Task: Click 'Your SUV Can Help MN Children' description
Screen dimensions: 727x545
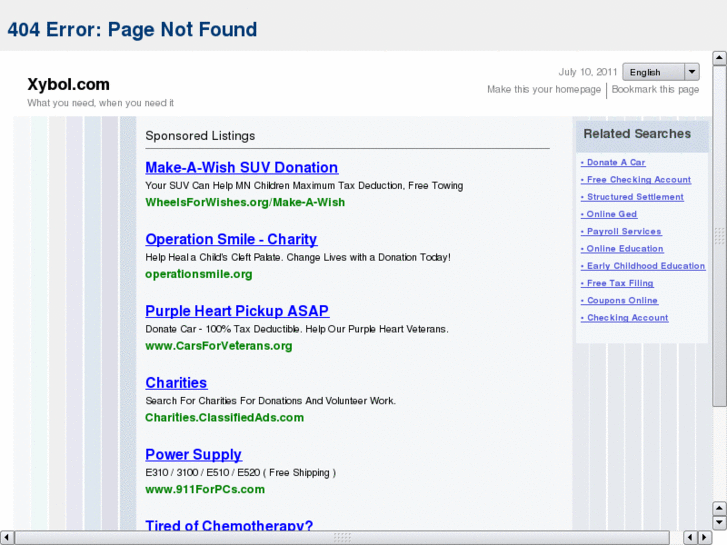Action: (x=304, y=186)
